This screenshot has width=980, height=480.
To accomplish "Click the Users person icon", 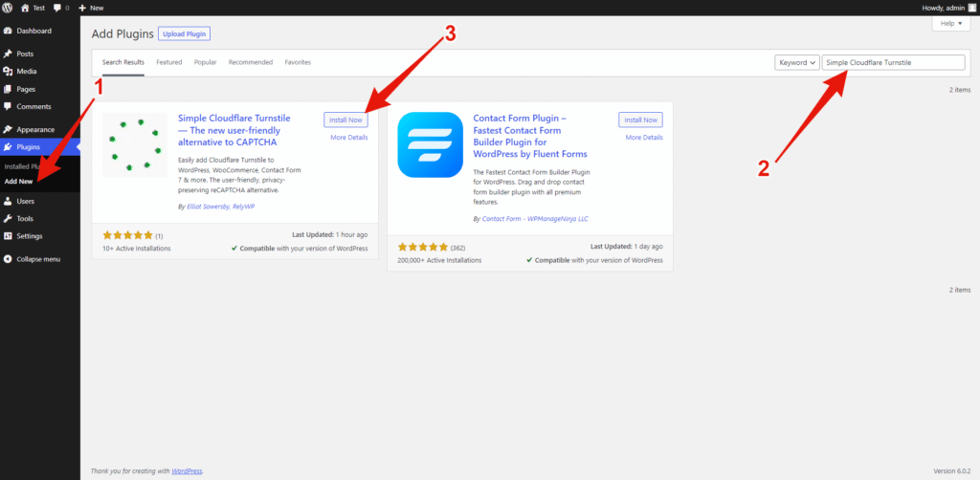I will [x=8, y=201].
